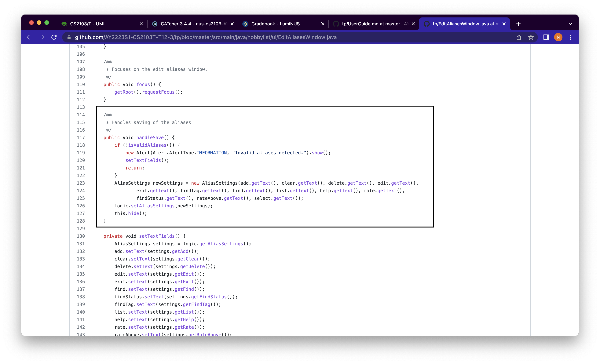The image size is (600, 364).
Task: Click the share page icon
Action: 519,37
